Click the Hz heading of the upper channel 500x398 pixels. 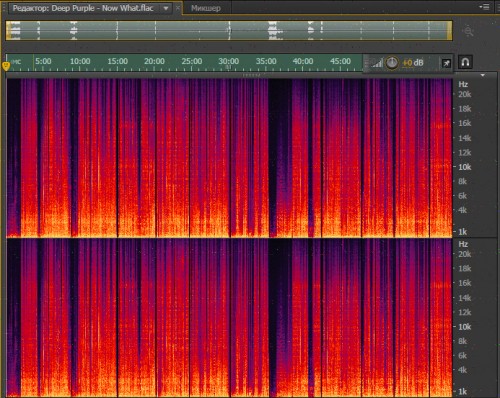click(463, 84)
